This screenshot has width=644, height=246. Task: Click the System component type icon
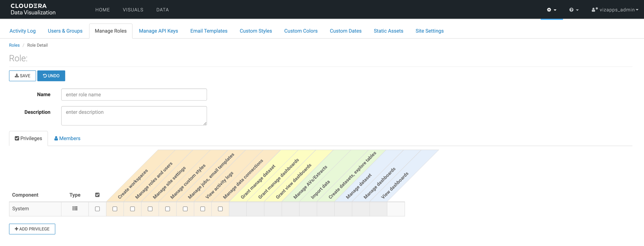75,208
